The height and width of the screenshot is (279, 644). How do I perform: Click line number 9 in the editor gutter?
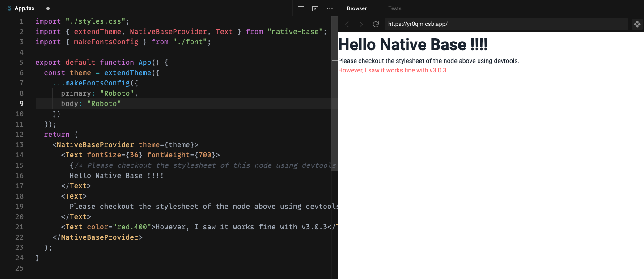click(21, 103)
